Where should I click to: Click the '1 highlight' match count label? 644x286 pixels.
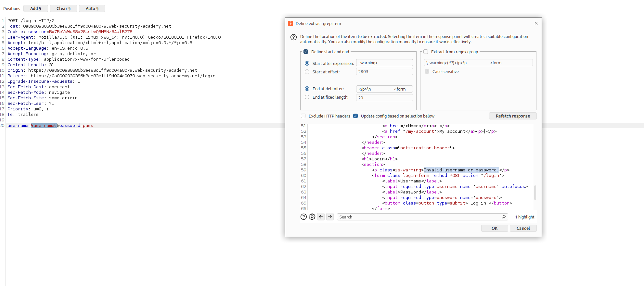(x=524, y=217)
